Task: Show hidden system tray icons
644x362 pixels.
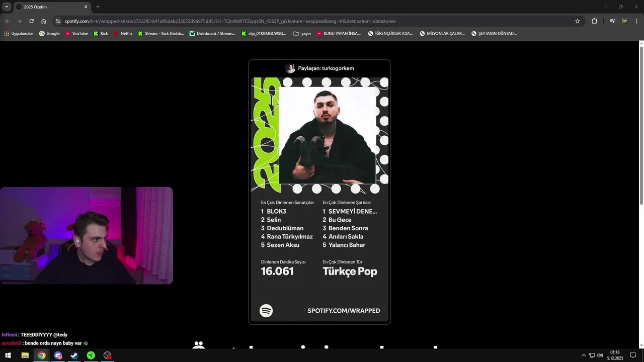Action: click(584, 355)
